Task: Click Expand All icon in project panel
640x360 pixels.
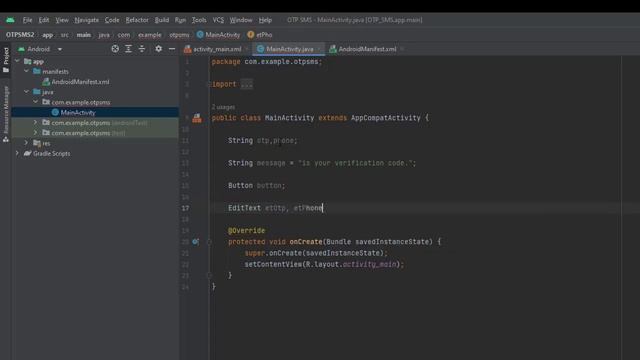Action: coord(128,49)
